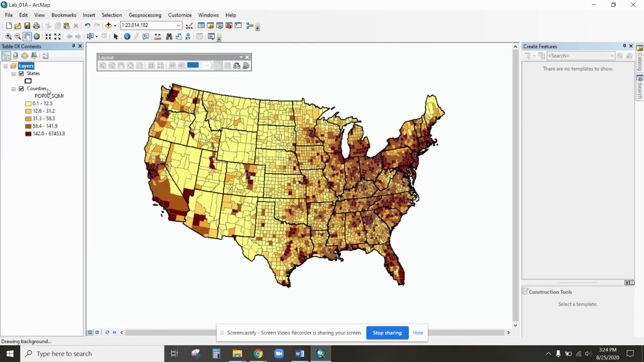Open the Python command window
This screenshot has width=644, height=362.
coord(238,26)
